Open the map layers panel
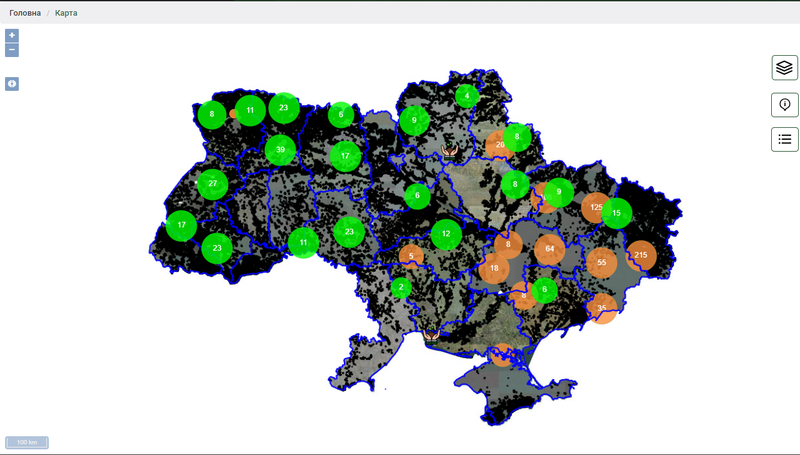 point(784,67)
